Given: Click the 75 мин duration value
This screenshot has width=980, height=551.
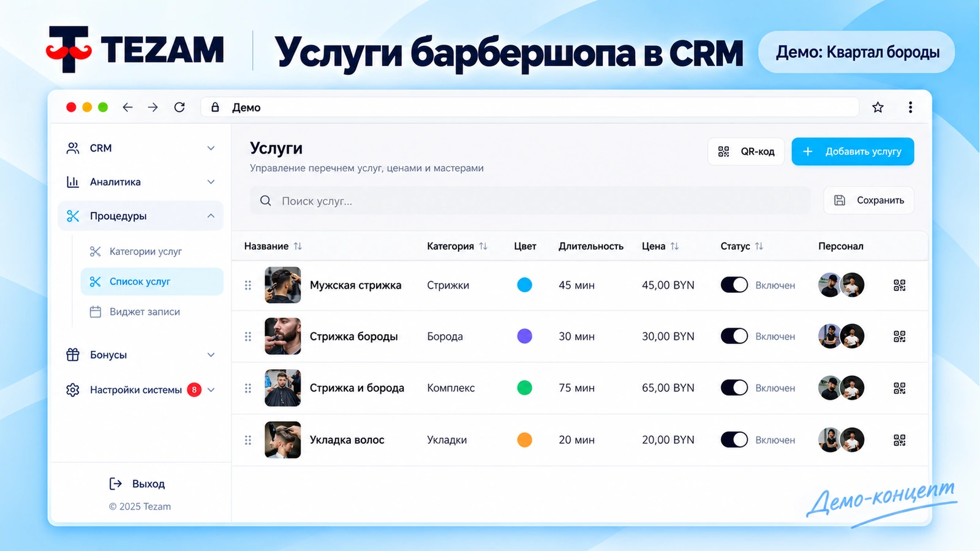Looking at the screenshot, I should (x=576, y=388).
